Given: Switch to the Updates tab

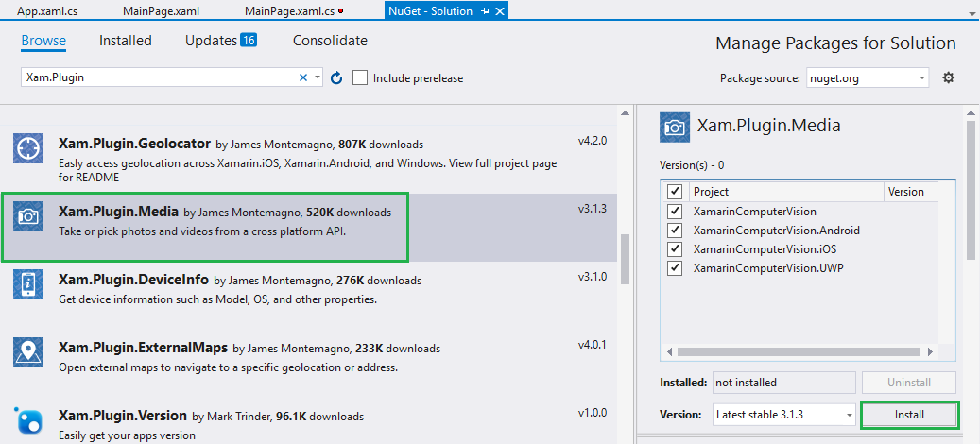Looking at the screenshot, I should point(212,41).
